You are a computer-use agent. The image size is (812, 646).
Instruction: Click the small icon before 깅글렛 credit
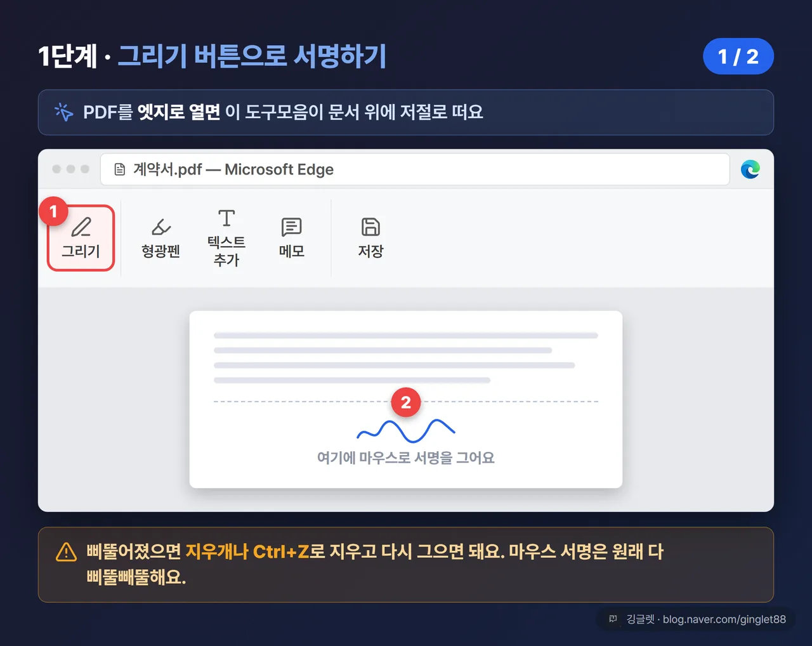point(613,619)
